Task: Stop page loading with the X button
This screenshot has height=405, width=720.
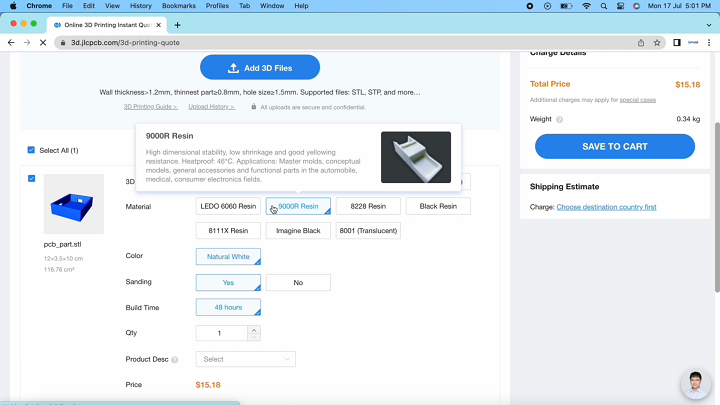Action: tap(43, 42)
